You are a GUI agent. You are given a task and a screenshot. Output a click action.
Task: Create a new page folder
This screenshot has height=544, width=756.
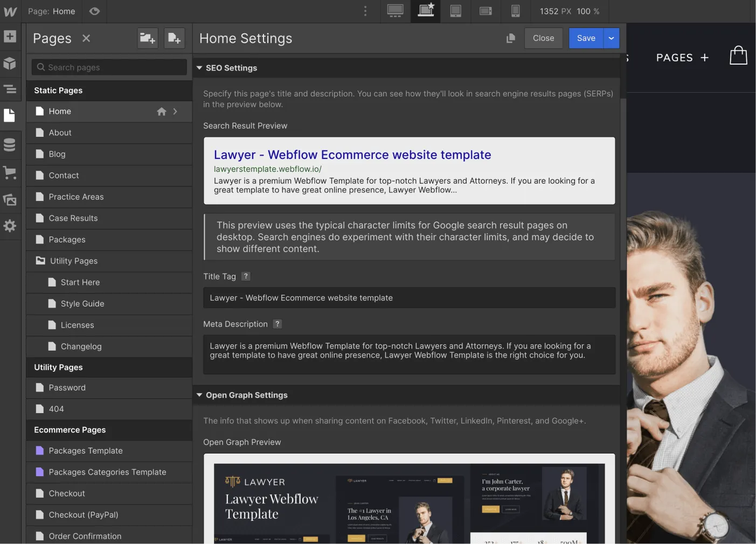click(x=147, y=38)
